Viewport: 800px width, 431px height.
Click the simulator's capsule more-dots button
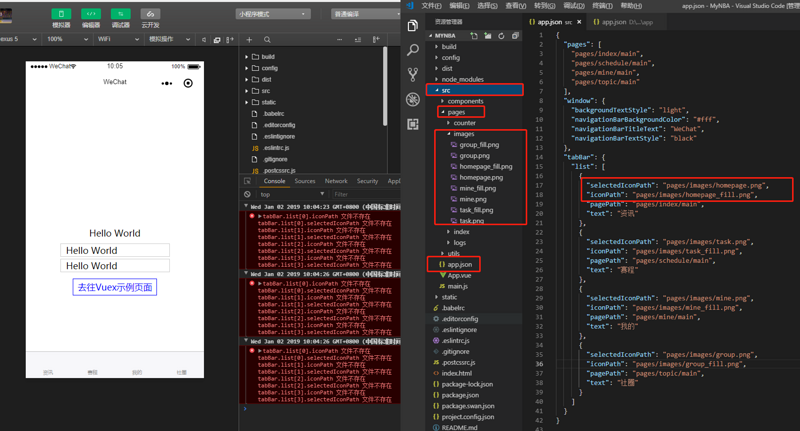tap(167, 83)
